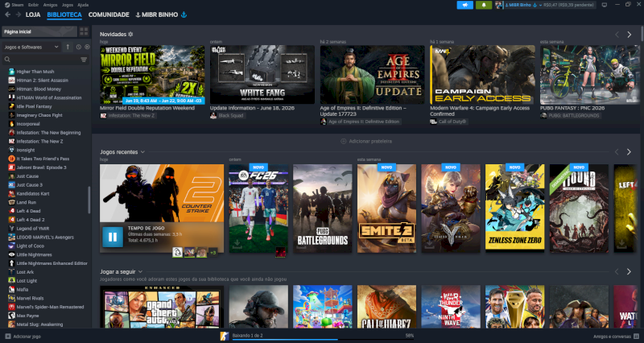Click the sort-order up arrow in the sidebar
This screenshot has width=644, height=343.
point(68,47)
